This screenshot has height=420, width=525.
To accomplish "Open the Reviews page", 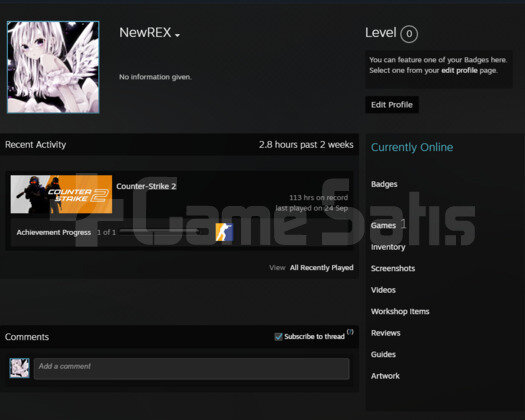I will pos(386,333).
